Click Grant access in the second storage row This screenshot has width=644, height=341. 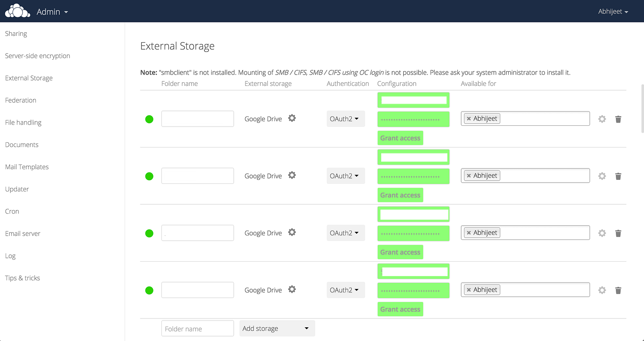400,195
